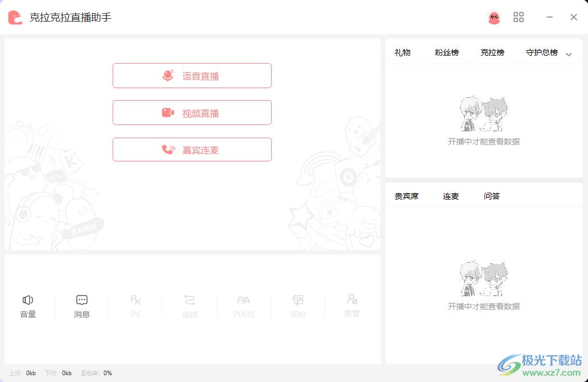Viewport: 588px width, 382px height.
Task: Click the 嘉宾连麦 guest mic button
Action: coord(192,149)
